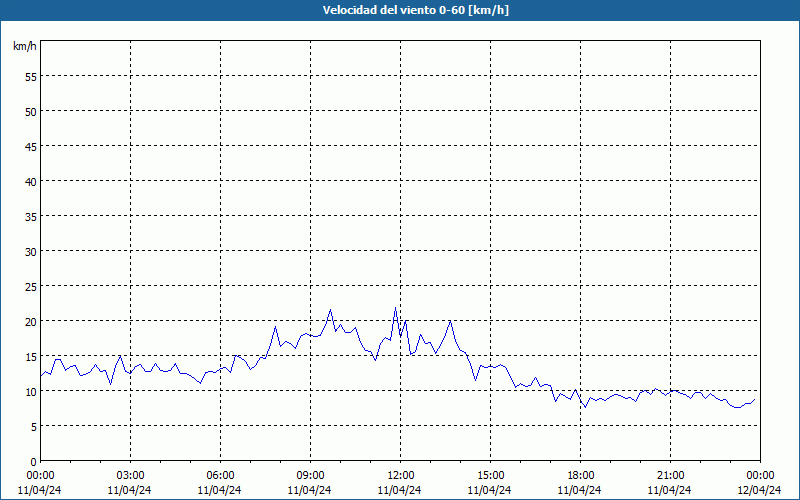Screen dimensions: 800x500
Task: Select the '55' y-axis label
Action: tap(31, 77)
